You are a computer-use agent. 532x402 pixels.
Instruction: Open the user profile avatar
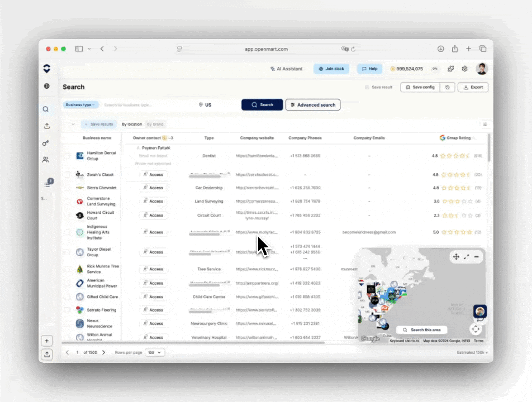point(482,69)
